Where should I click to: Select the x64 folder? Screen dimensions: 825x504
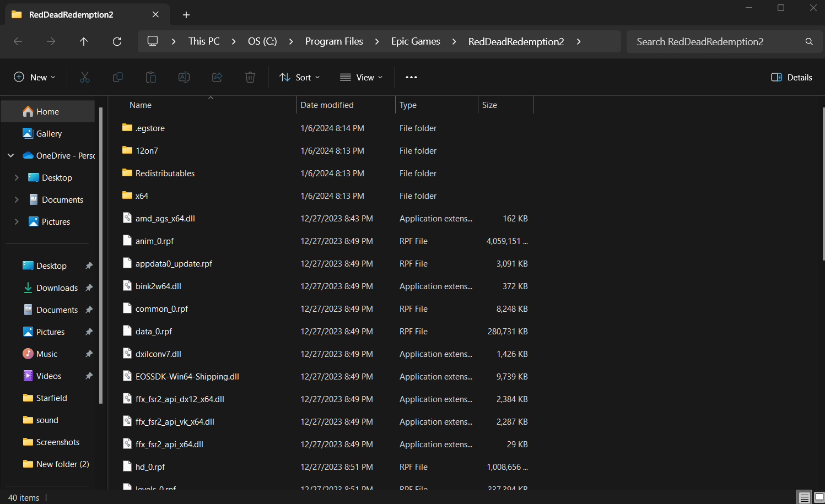point(142,196)
